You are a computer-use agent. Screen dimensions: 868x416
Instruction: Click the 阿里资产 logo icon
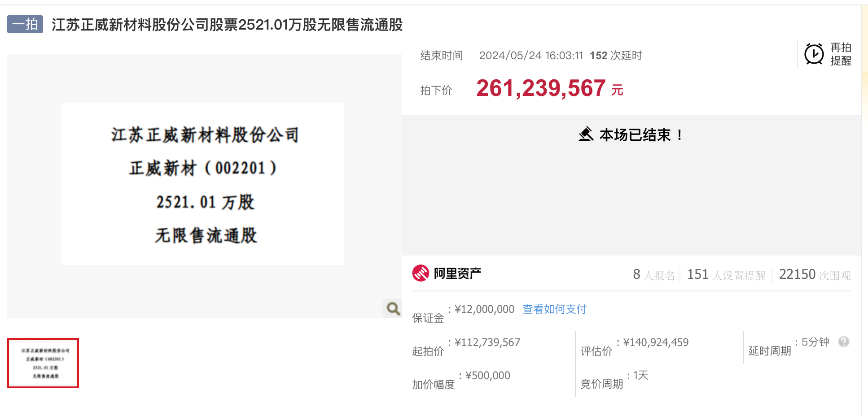(421, 273)
